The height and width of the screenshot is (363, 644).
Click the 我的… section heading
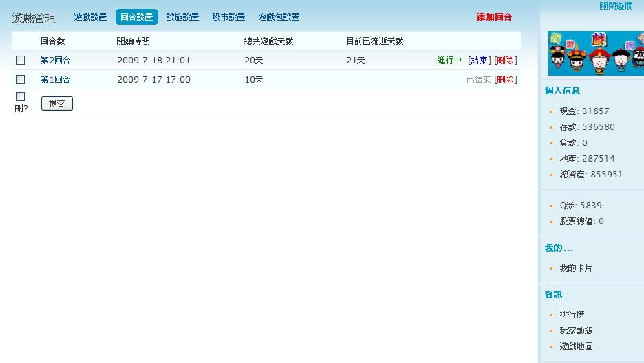click(559, 247)
